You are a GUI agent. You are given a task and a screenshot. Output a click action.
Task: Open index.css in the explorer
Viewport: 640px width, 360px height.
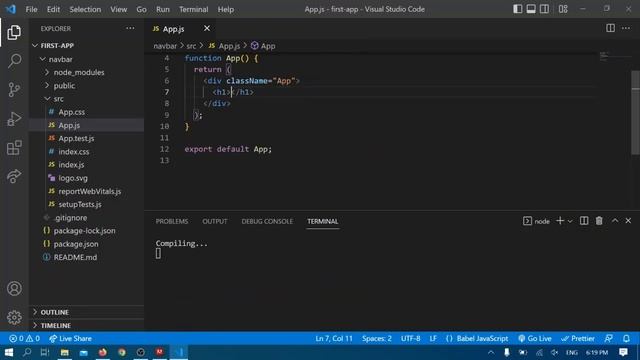click(86, 151)
